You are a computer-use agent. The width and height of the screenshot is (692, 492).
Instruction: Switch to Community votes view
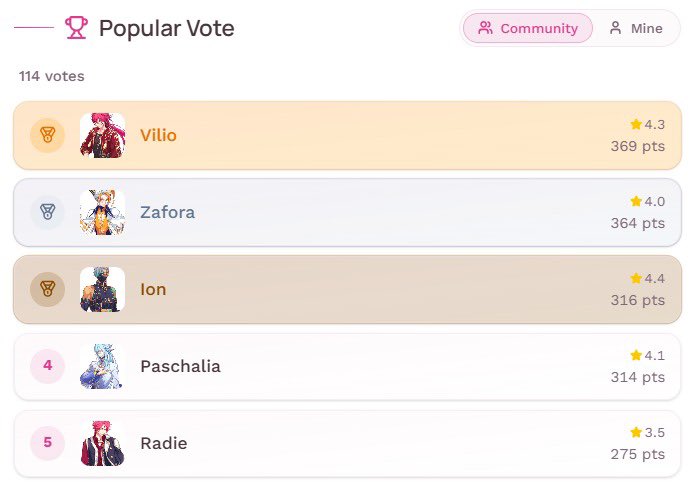tap(528, 28)
